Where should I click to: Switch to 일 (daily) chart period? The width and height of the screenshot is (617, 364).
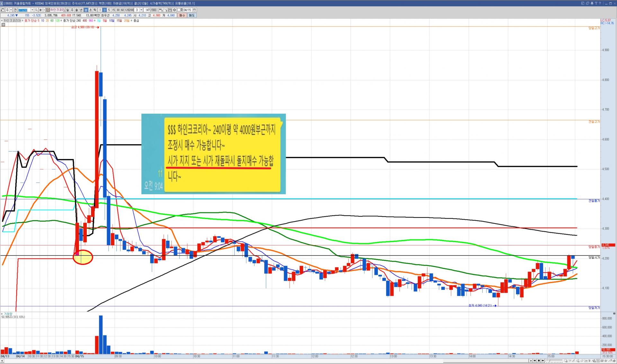pyautogui.click(x=67, y=10)
